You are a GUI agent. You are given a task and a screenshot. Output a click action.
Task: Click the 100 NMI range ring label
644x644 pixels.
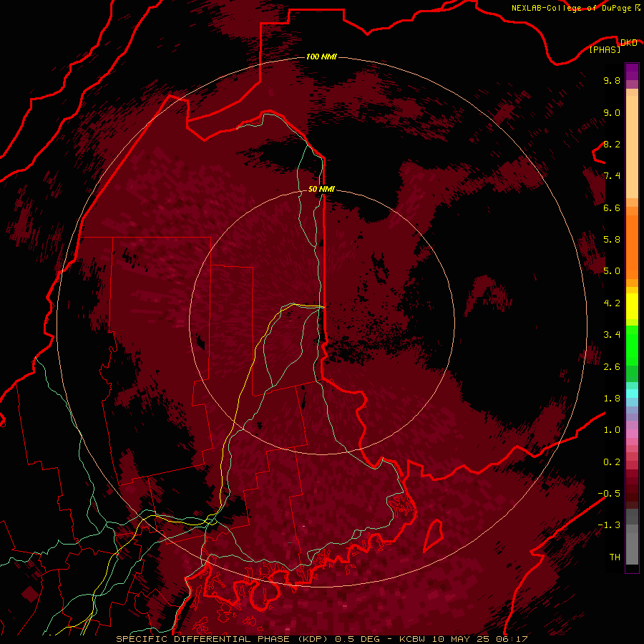coord(321,57)
